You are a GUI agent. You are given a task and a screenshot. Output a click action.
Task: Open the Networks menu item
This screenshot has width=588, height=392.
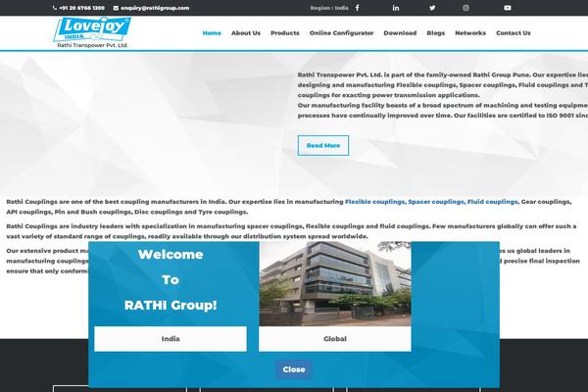click(x=470, y=33)
